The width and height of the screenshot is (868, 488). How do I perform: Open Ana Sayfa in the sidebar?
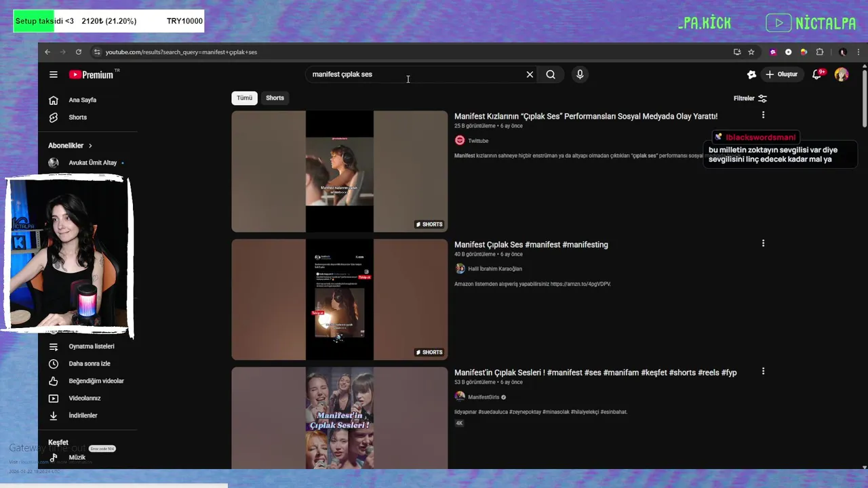pos(82,100)
